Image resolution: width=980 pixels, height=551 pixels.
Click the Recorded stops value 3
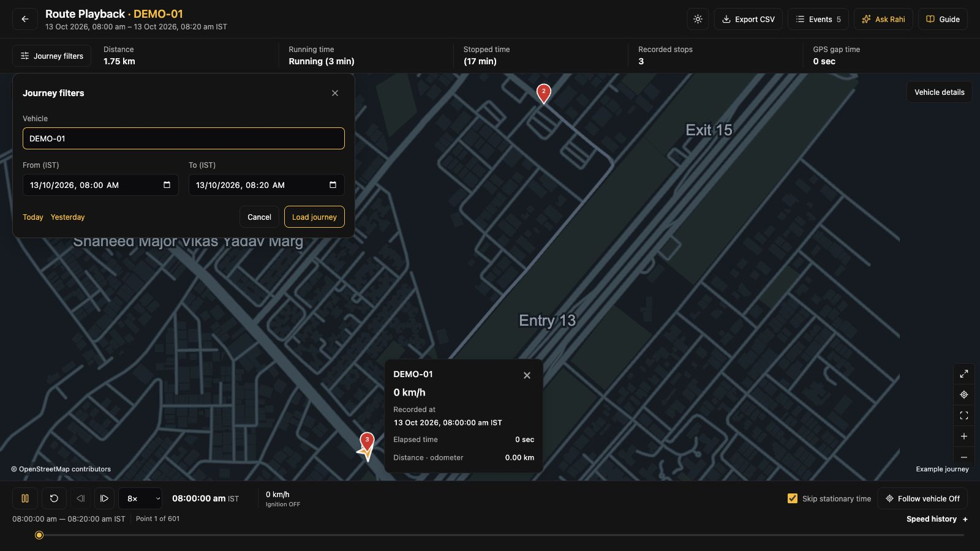click(641, 61)
